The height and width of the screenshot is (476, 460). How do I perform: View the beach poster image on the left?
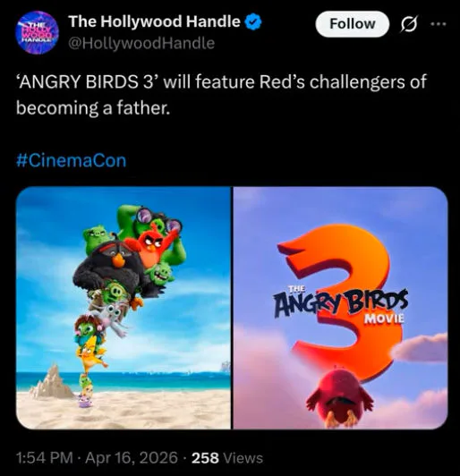coord(124,308)
